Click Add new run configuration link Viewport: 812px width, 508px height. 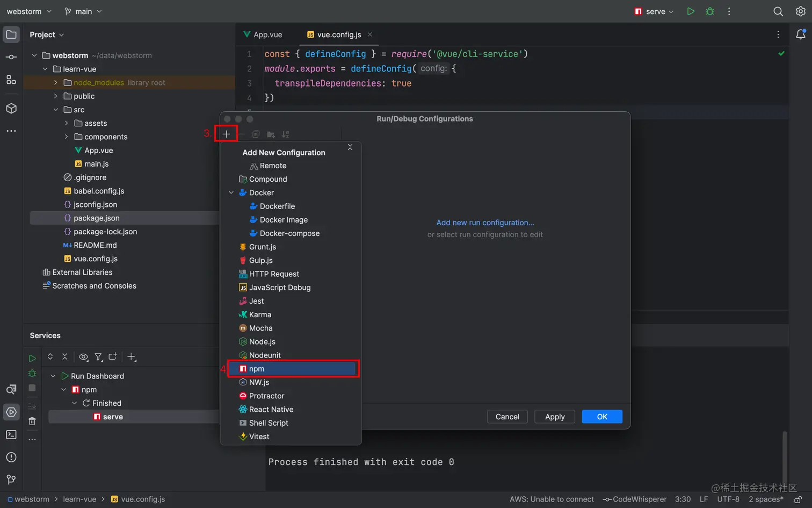485,223
